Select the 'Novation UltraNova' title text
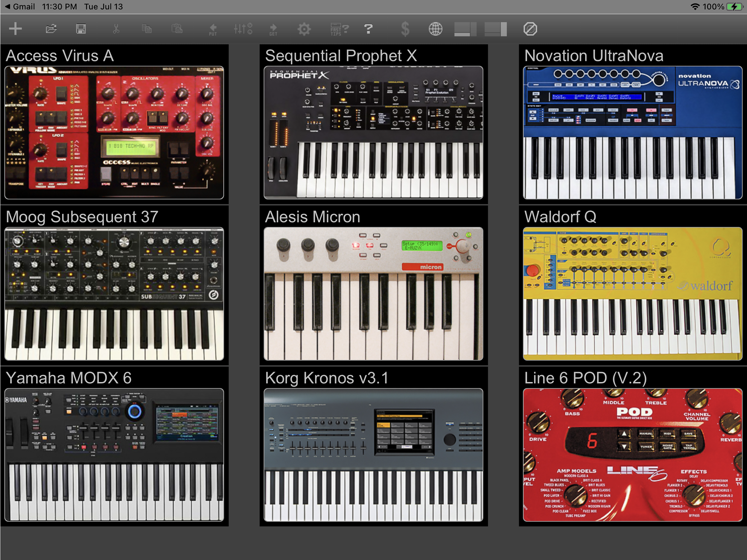Screen dimensions: 747x560 point(594,56)
